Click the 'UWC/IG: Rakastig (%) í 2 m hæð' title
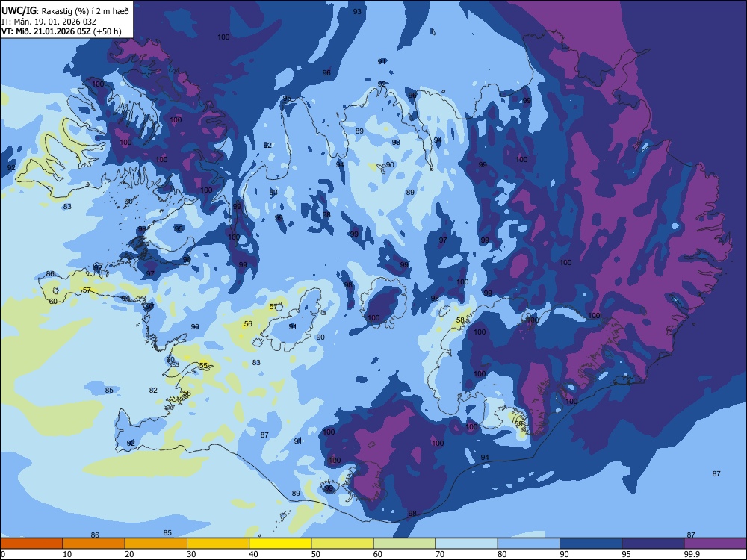The height and width of the screenshot is (560, 747). (65, 11)
